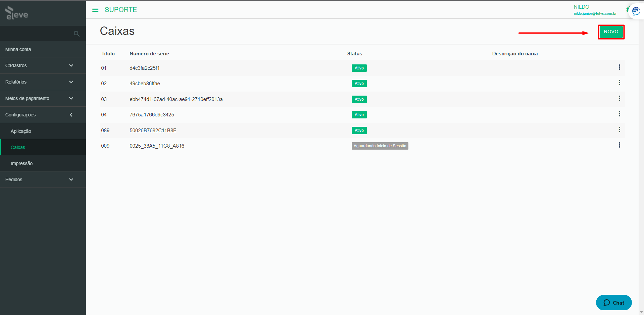Image resolution: width=644 pixels, height=315 pixels.
Task: Click the Status column header
Action: coord(355,54)
